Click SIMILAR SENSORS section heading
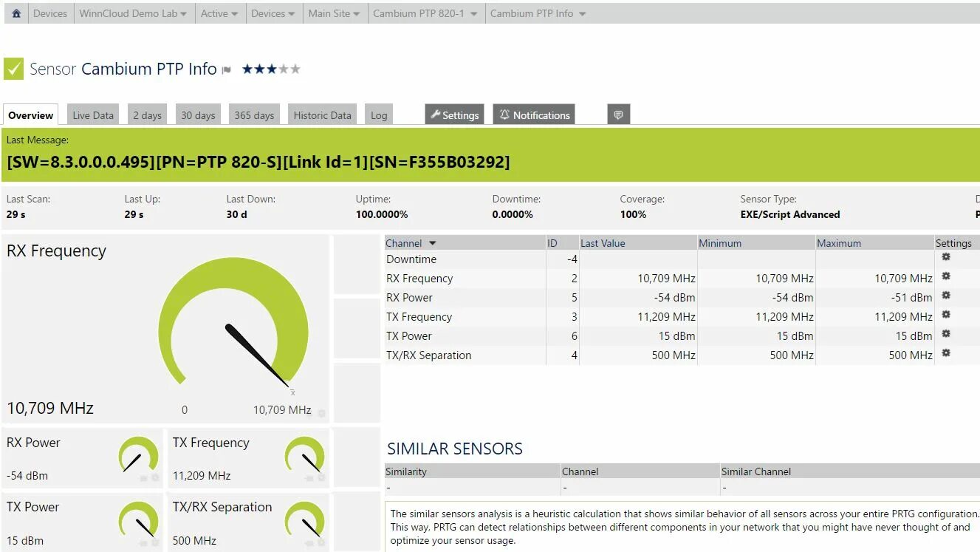Screen dimensions: 980x552 point(455,449)
